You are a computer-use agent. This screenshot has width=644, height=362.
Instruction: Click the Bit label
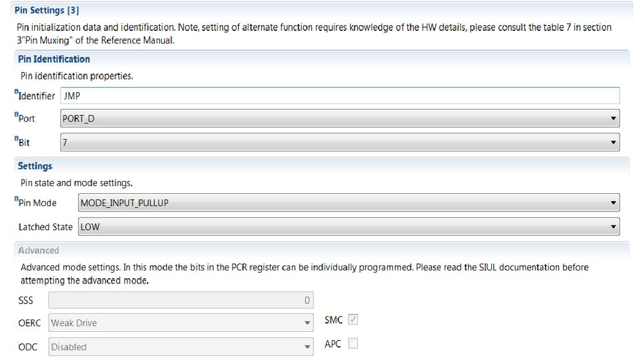tap(24, 142)
